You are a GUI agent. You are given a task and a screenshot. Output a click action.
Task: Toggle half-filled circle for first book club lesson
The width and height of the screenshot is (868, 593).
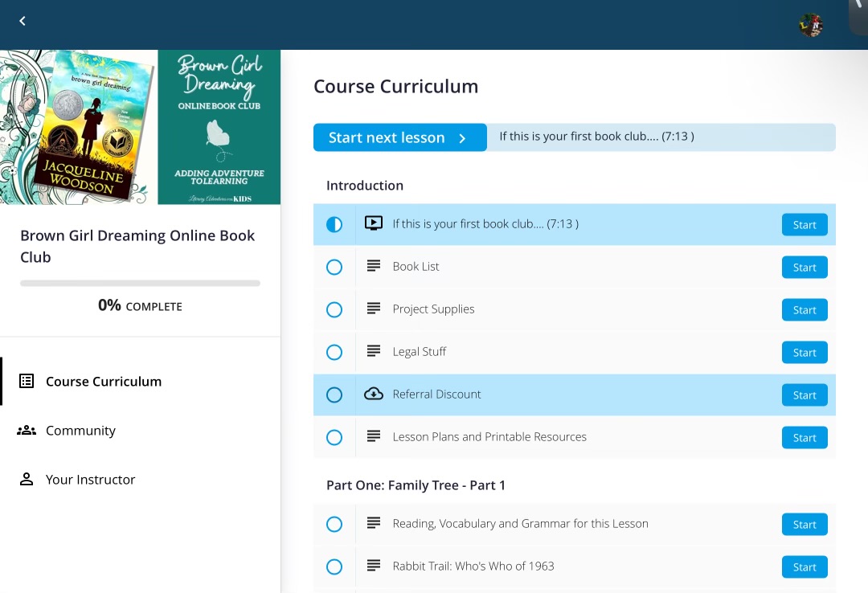click(334, 224)
